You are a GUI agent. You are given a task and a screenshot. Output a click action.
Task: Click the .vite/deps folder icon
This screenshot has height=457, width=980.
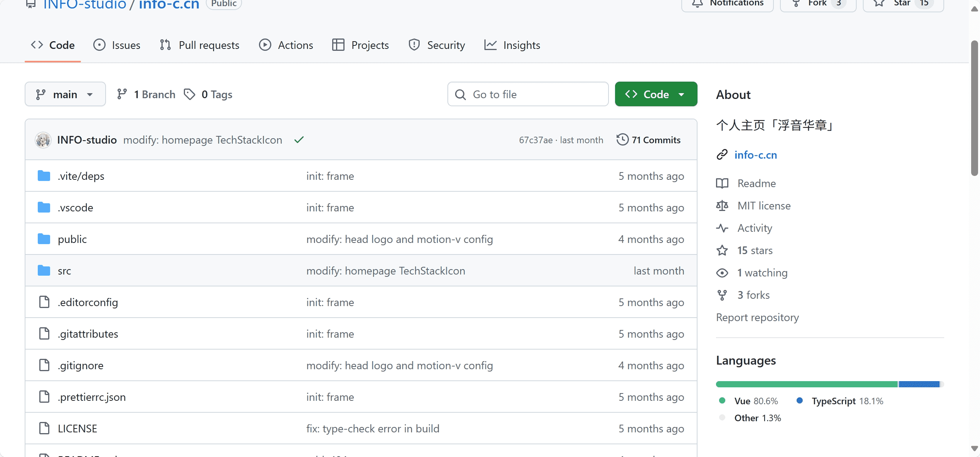tap(44, 176)
